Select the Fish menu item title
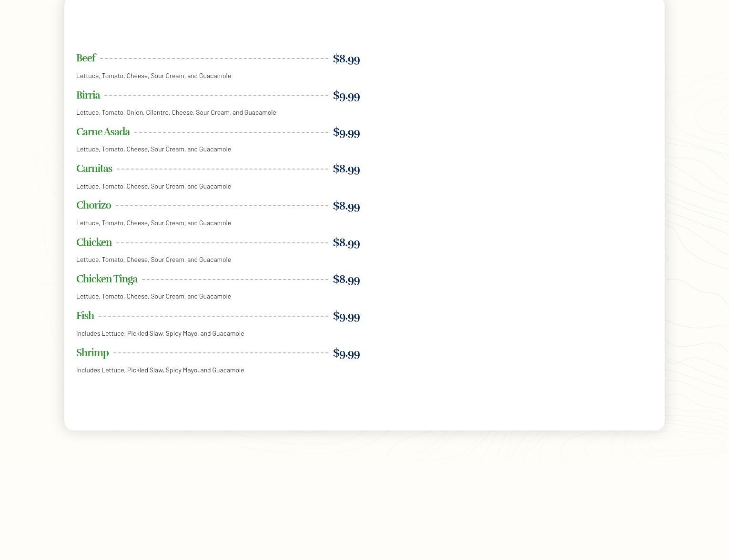729x560 pixels. [x=85, y=316]
